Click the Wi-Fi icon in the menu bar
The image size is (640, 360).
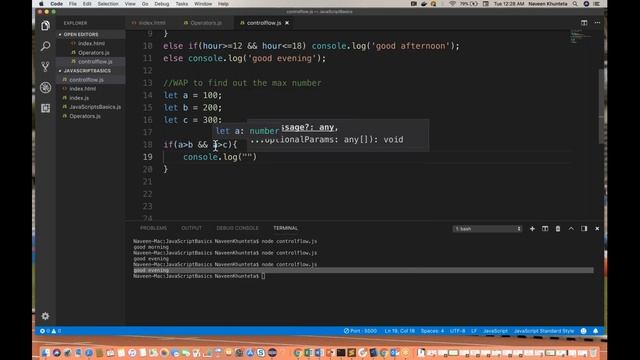point(452,4)
